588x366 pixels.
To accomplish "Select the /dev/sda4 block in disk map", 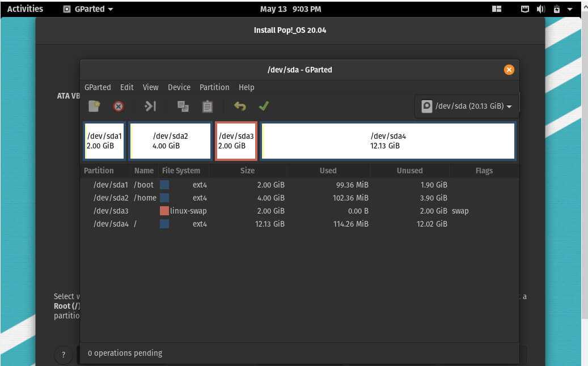I will 388,141.
